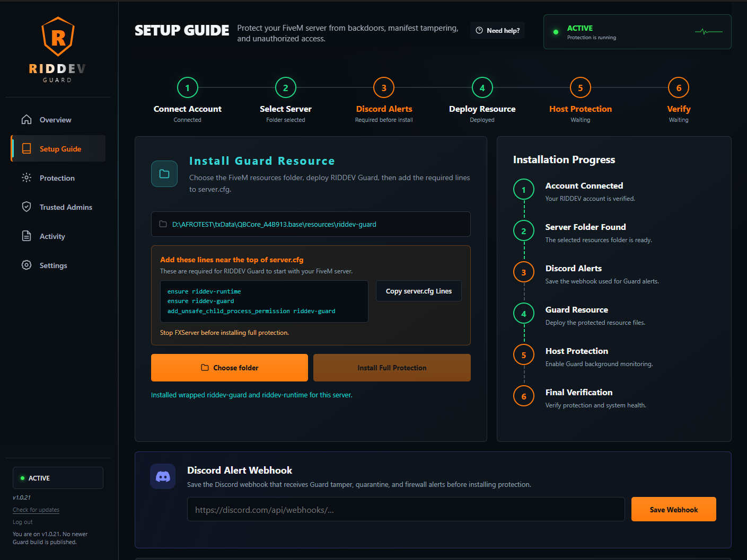747x560 pixels.
Task: Click the "Install Guard Resource" heading
Action: (262, 161)
